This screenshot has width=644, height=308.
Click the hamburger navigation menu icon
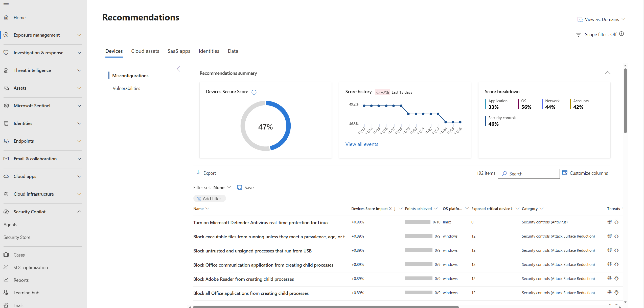(6, 5)
